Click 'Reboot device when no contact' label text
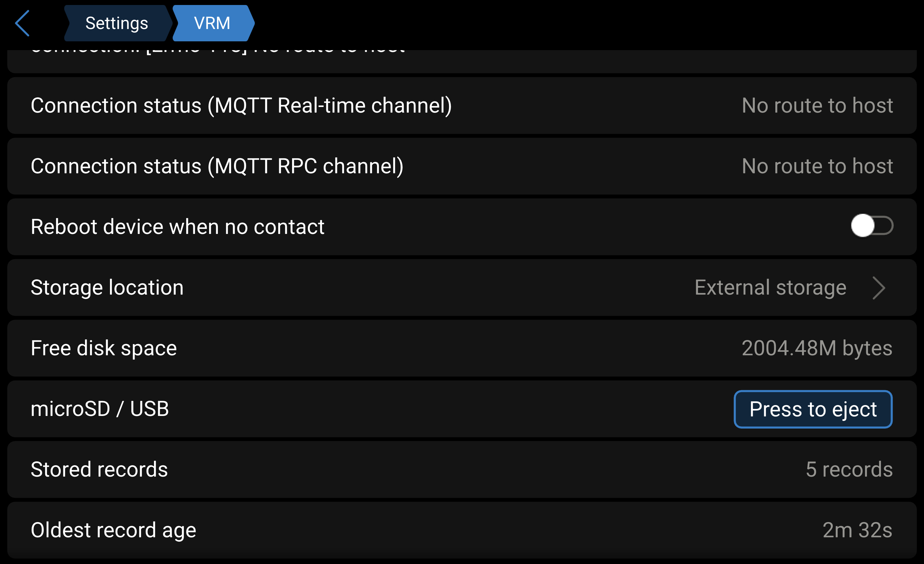Image resolution: width=924 pixels, height=564 pixels. 177,227
